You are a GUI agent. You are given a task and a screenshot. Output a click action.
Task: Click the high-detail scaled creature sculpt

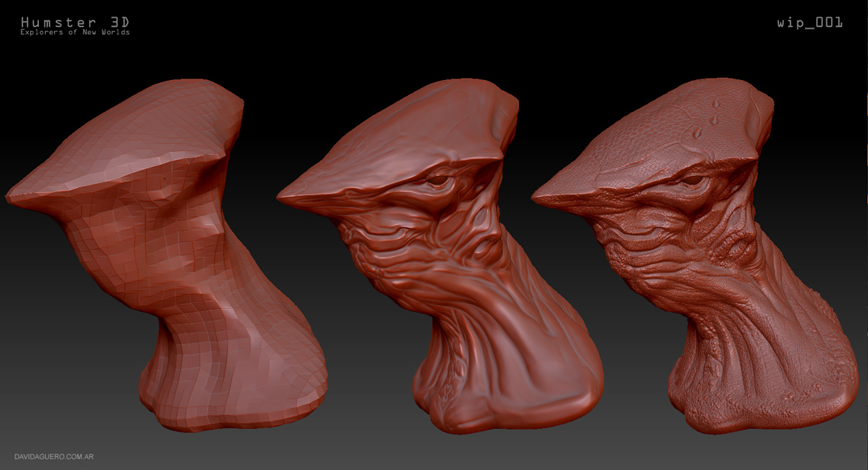coord(695,255)
